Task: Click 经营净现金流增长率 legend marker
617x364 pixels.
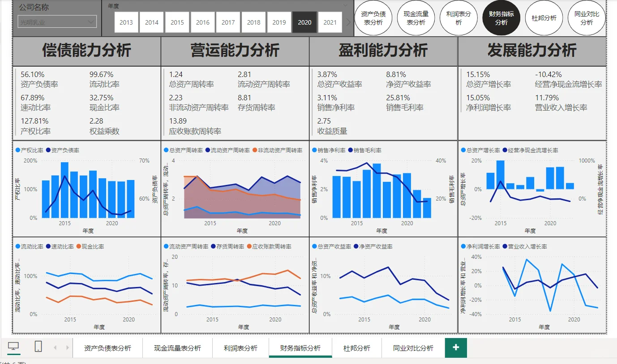Action: [505, 150]
